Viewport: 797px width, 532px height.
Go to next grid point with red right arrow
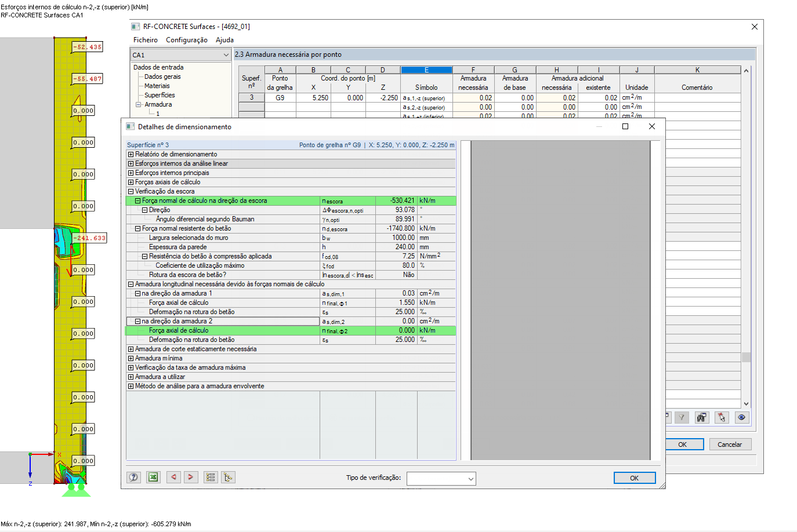pyautogui.click(x=190, y=478)
